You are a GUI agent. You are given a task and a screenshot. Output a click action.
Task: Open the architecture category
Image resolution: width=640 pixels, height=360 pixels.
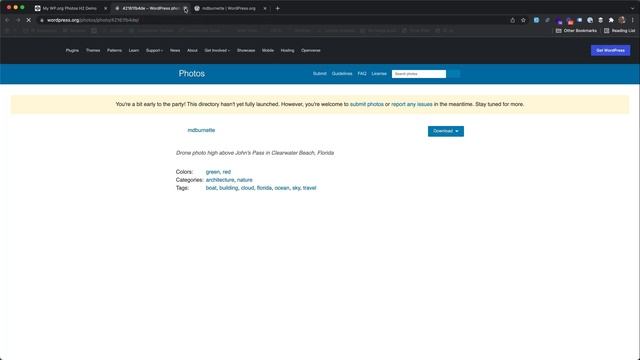220,180
